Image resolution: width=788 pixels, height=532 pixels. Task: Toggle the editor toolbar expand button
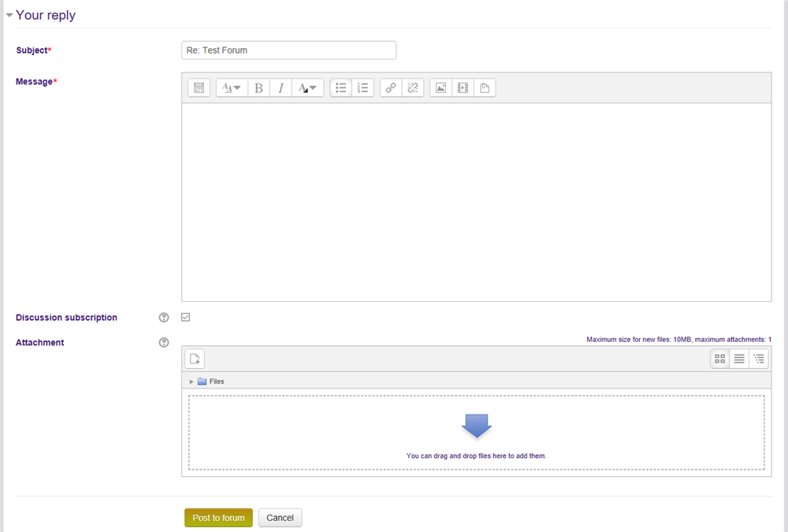pos(199,87)
